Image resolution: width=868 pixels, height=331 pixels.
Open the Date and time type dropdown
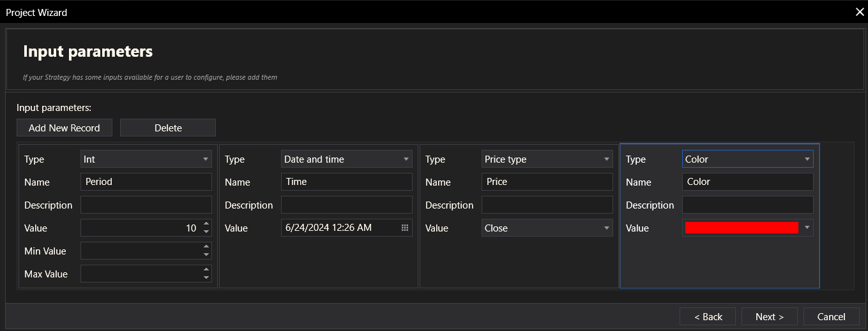[x=406, y=159]
